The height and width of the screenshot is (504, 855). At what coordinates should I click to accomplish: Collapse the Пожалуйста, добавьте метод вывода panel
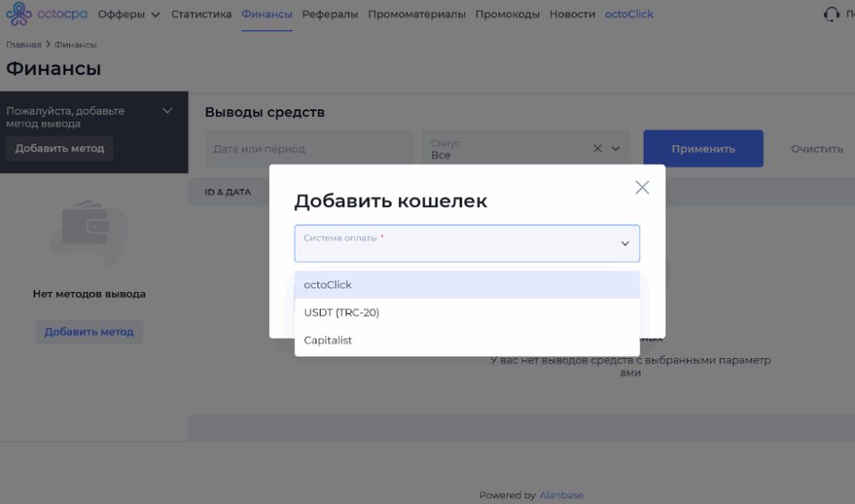click(167, 109)
